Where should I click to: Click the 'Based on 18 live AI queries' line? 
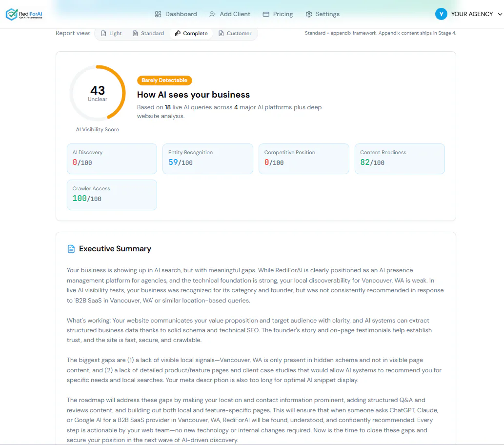pyautogui.click(x=229, y=112)
